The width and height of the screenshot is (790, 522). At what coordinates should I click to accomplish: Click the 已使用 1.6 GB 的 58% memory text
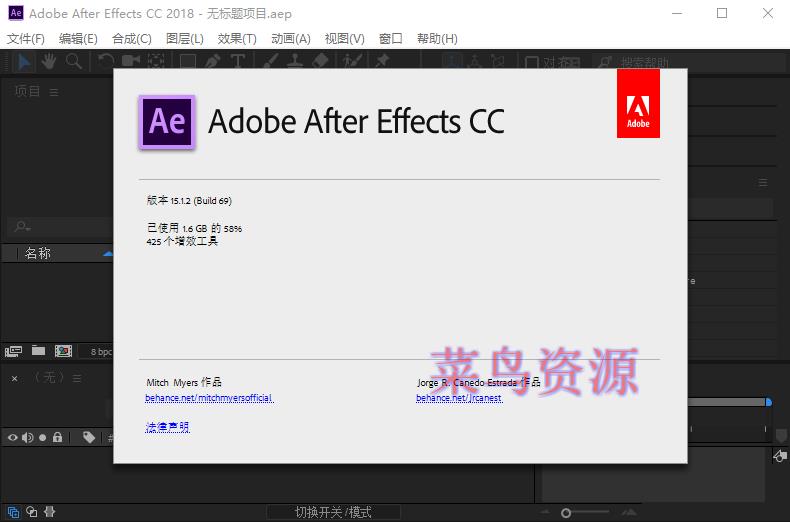194,228
